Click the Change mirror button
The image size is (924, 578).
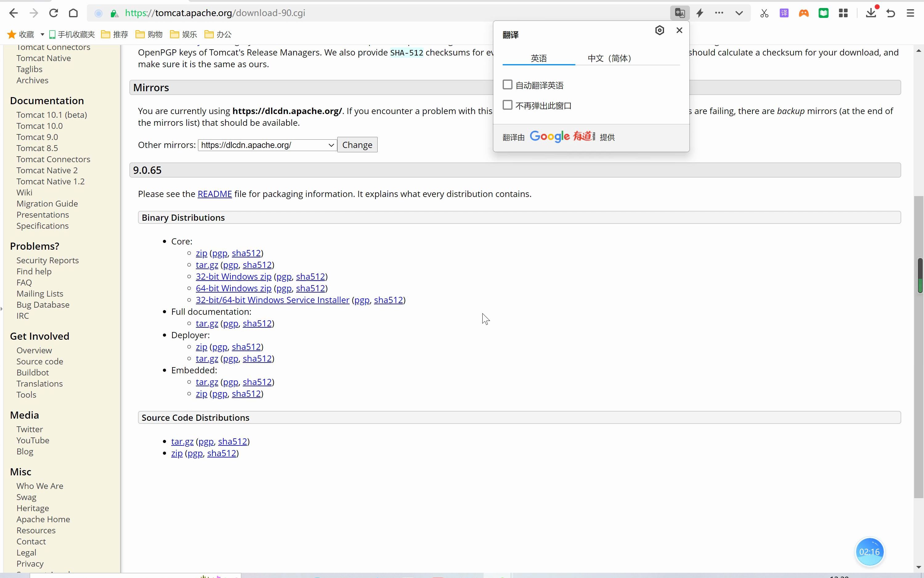click(357, 145)
